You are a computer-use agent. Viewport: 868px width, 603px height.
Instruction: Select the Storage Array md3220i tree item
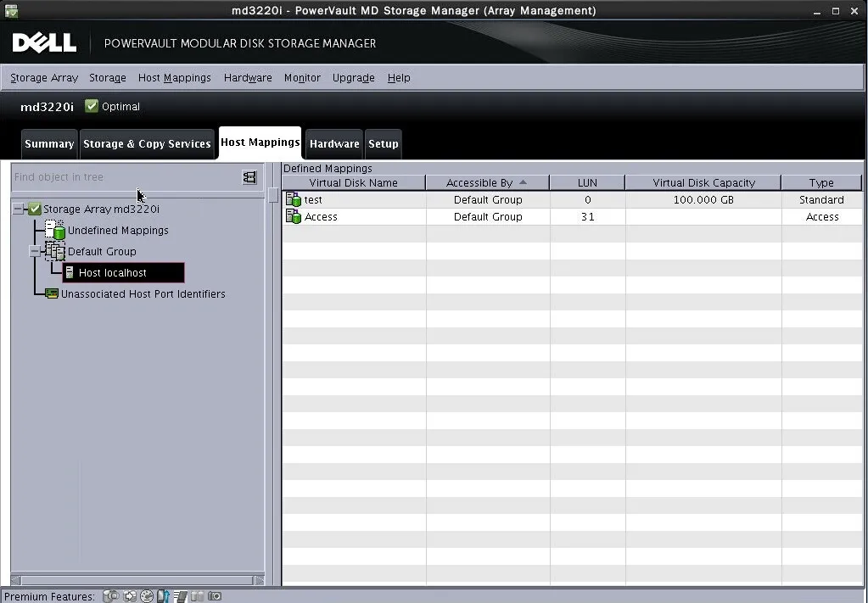tap(101, 209)
